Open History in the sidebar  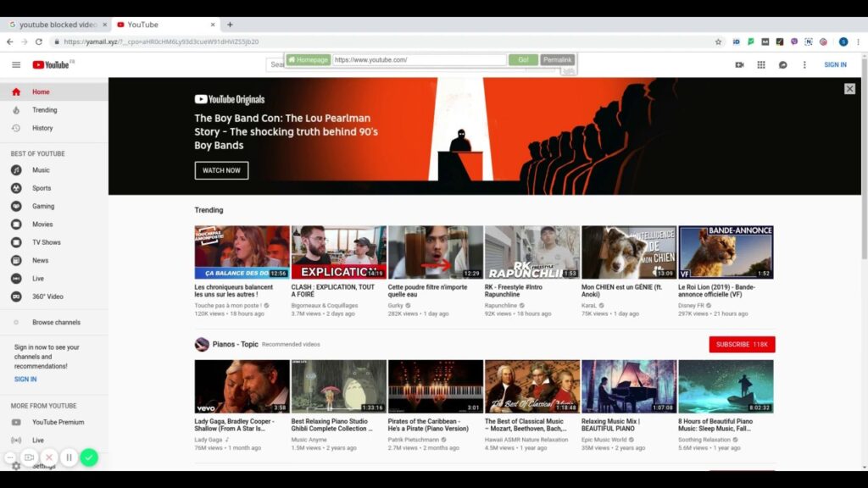(x=54, y=128)
